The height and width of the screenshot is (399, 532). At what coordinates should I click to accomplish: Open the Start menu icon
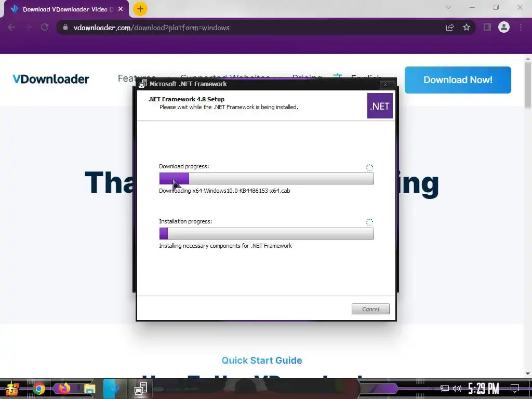tap(12, 389)
